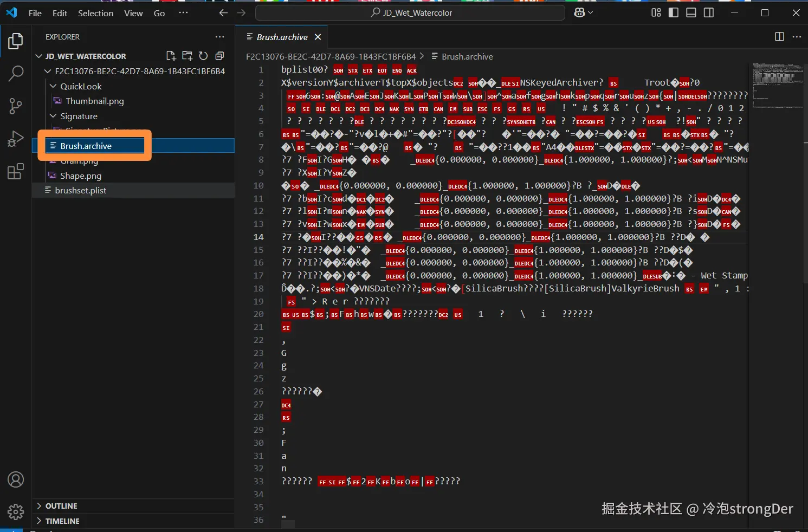Toggle the secondary sidebar visibility
The image size is (808, 532).
(x=709, y=12)
